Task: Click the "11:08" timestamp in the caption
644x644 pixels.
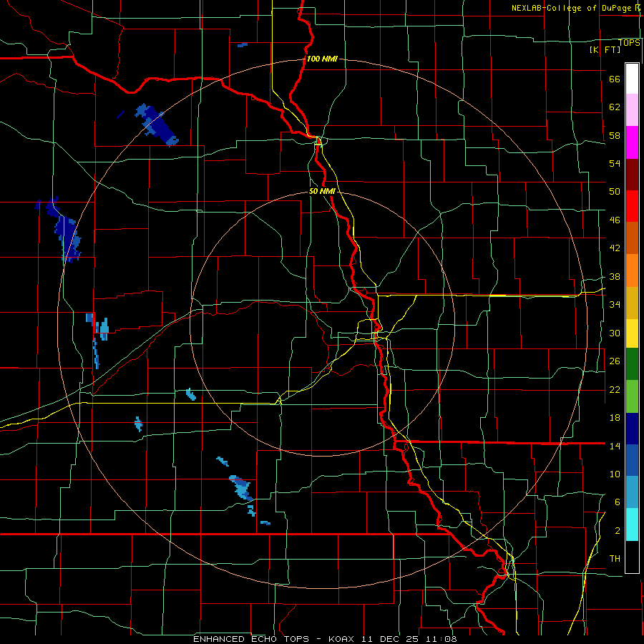Action: [441, 639]
